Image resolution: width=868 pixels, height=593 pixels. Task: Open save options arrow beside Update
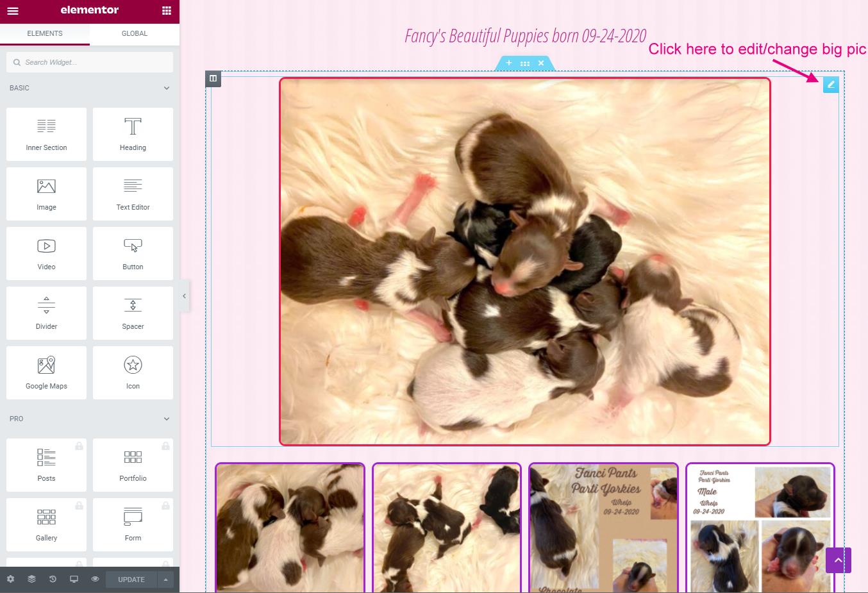(166, 580)
